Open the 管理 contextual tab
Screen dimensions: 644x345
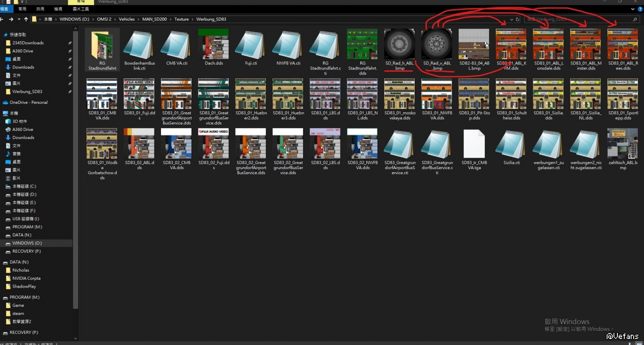point(81,2)
